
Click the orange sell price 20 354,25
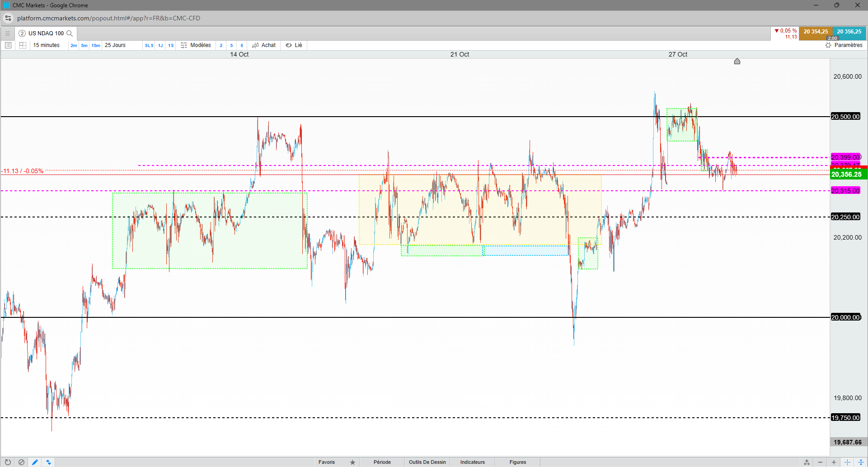816,32
